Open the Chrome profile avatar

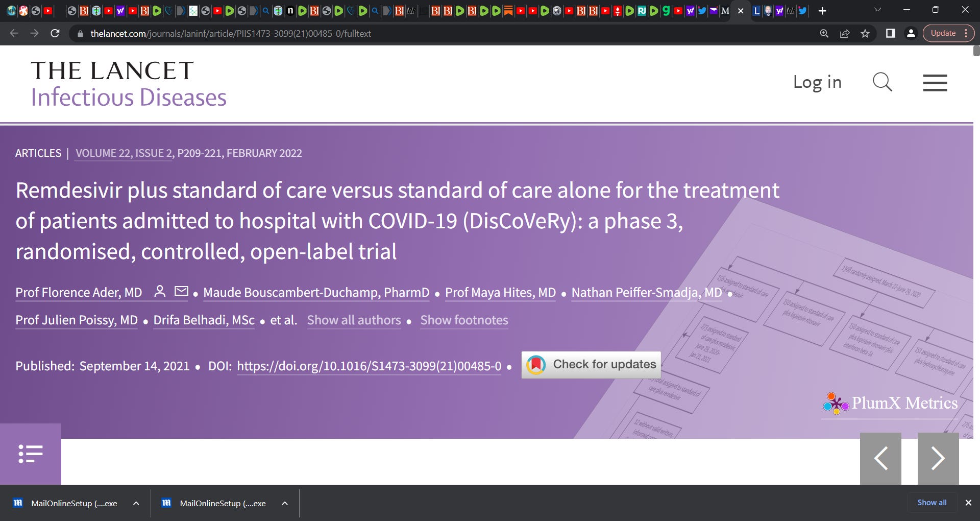[911, 33]
